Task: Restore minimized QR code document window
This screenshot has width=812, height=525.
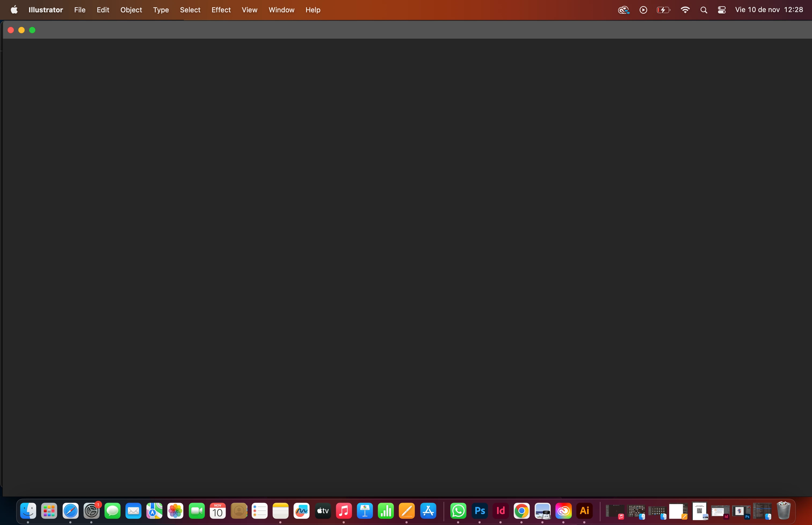Action: point(700,511)
